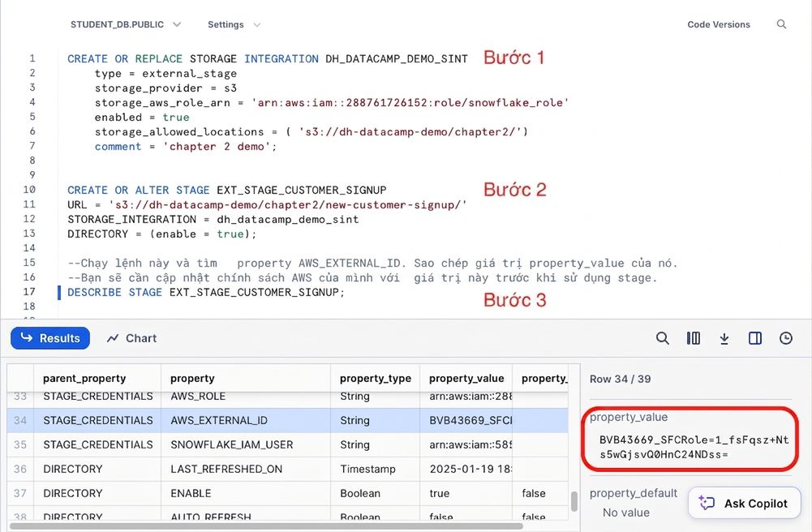
Task: Expand STUDENT_DB.PUBLIC schema dropdown
Action: [x=126, y=24]
